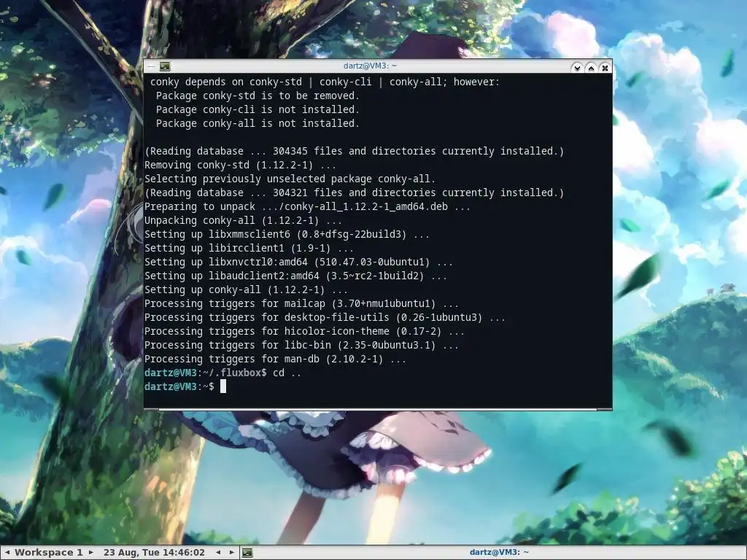
Task: Click the dash button left of titlebar icon
Action: (x=151, y=66)
